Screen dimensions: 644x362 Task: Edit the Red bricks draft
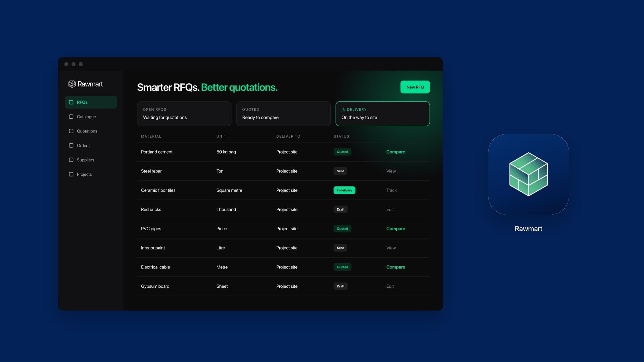pyautogui.click(x=390, y=209)
